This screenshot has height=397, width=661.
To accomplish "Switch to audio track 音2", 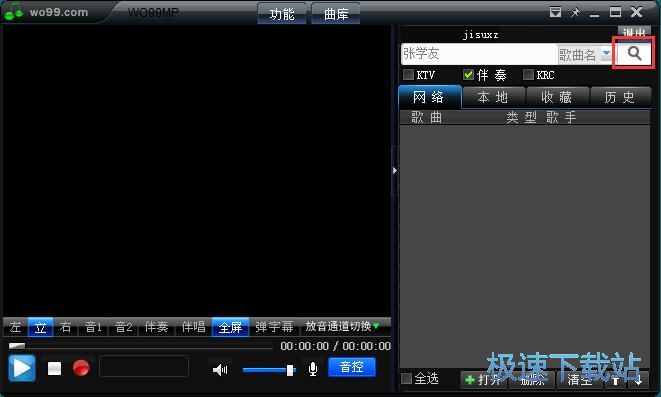I will coord(124,327).
